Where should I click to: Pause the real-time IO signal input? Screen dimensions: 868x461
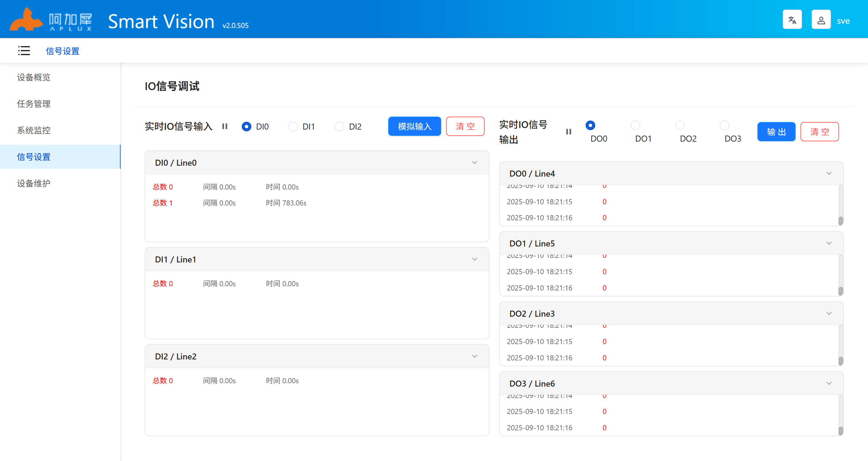[225, 126]
